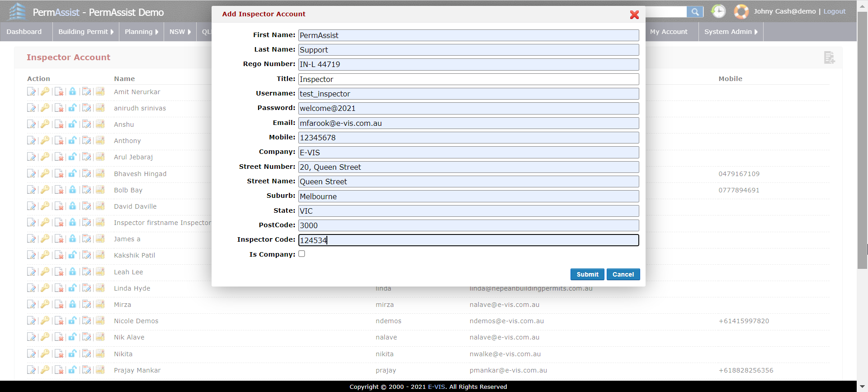Expand the Planning menu
The image size is (868, 392).
[141, 32]
